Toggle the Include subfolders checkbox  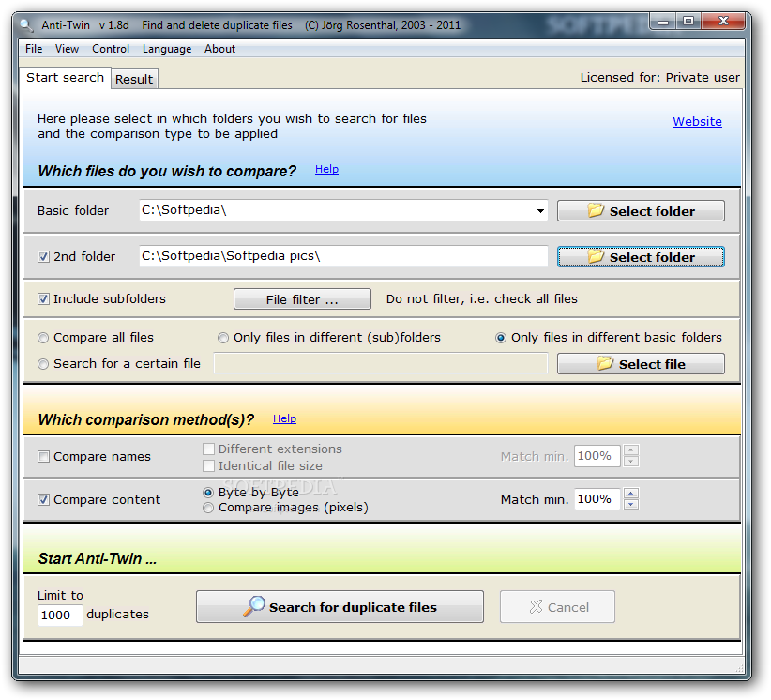[x=44, y=299]
